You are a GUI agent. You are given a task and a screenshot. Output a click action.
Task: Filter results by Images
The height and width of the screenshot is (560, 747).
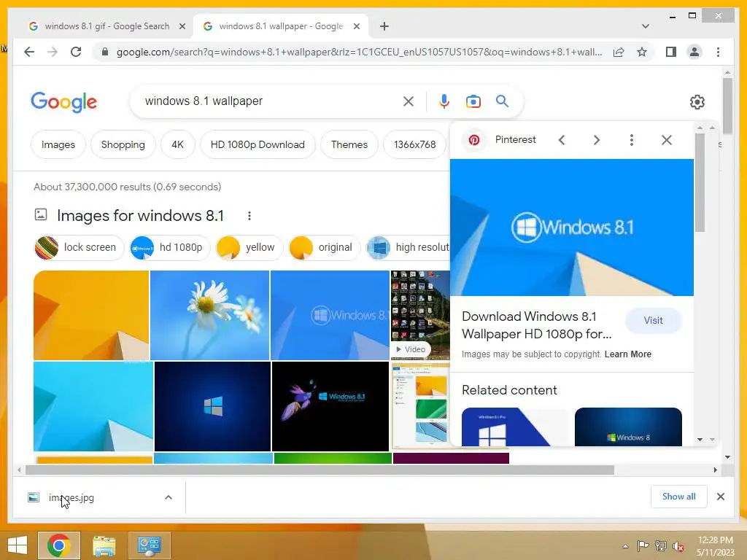pyautogui.click(x=58, y=144)
